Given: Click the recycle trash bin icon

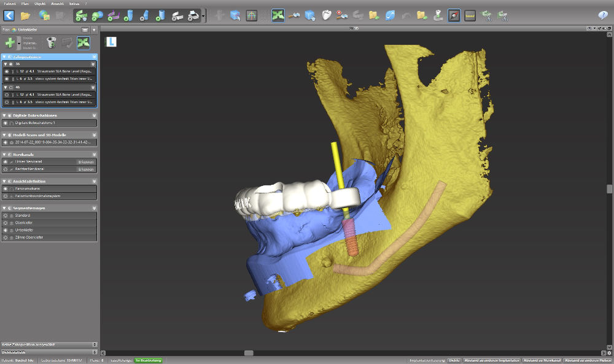Looking at the screenshot, I should (x=52, y=43).
